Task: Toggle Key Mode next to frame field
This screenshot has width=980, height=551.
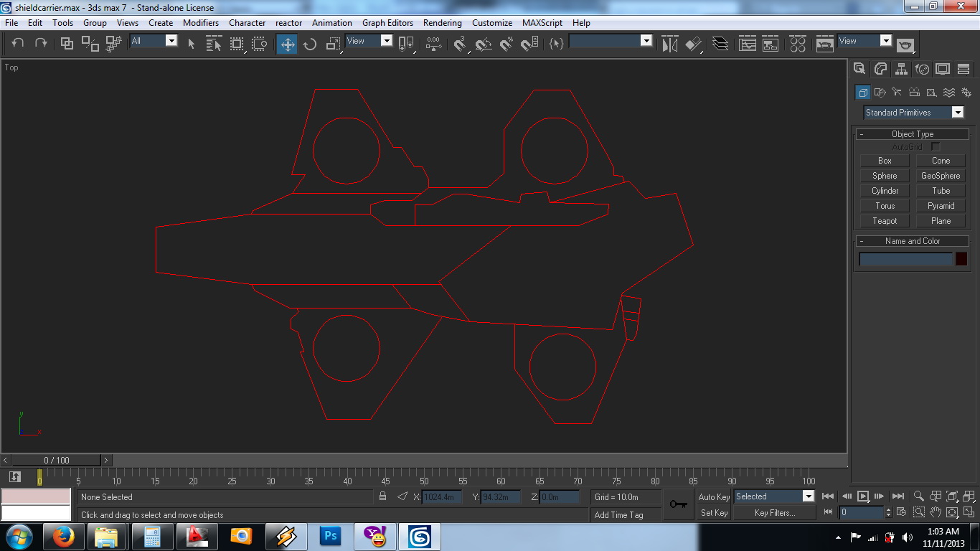Action: [x=829, y=512]
